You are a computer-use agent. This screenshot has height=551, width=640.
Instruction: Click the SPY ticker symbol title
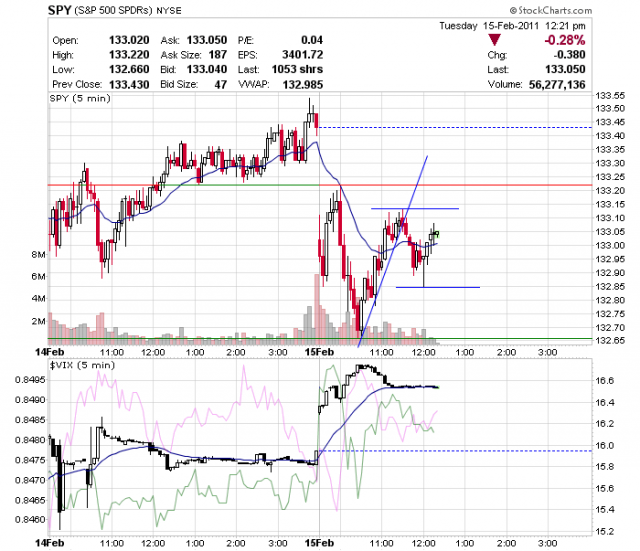pos(60,10)
